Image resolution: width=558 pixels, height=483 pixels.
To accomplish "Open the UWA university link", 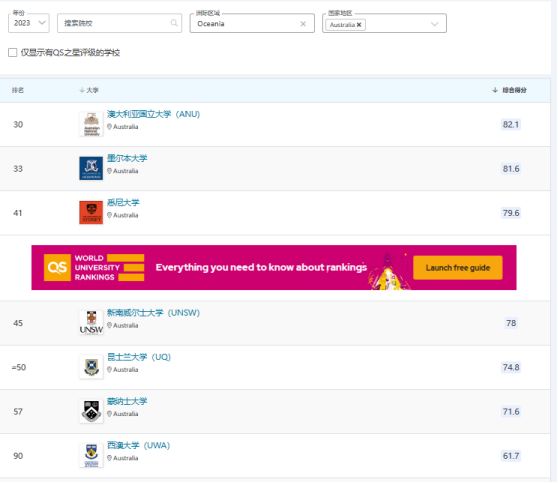I will (x=138, y=446).
